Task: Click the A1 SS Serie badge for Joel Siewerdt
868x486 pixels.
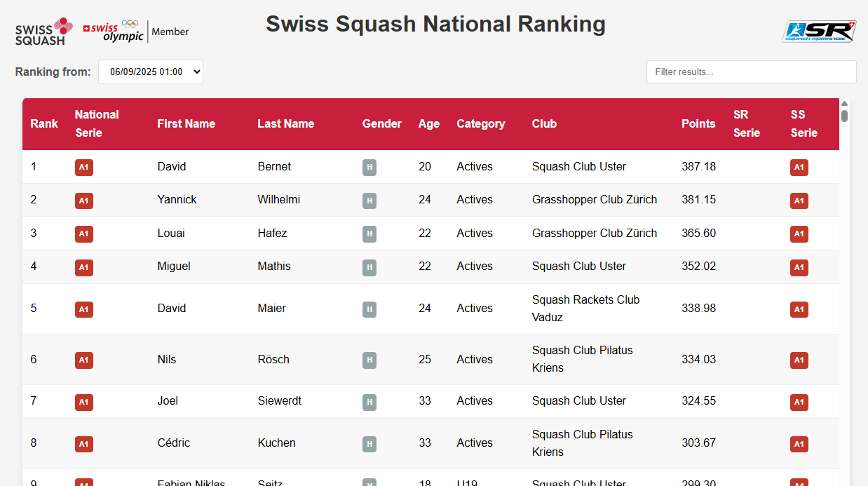Action: (799, 402)
